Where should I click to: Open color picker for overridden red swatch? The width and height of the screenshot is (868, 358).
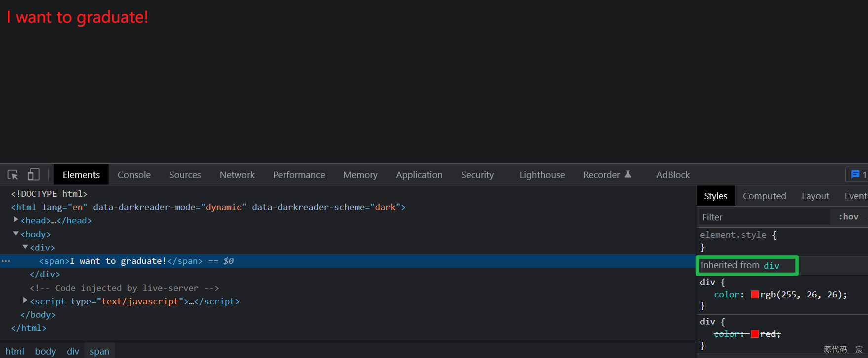(755, 334)
